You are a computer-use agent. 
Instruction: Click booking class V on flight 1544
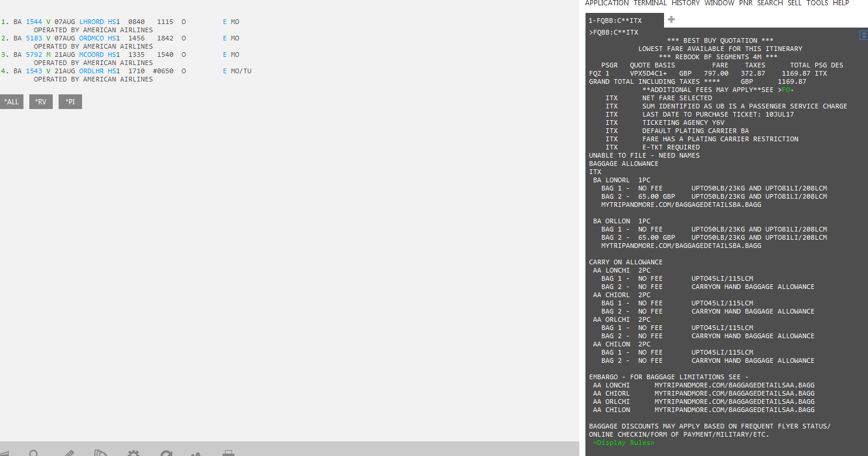[x=48, y=22]
